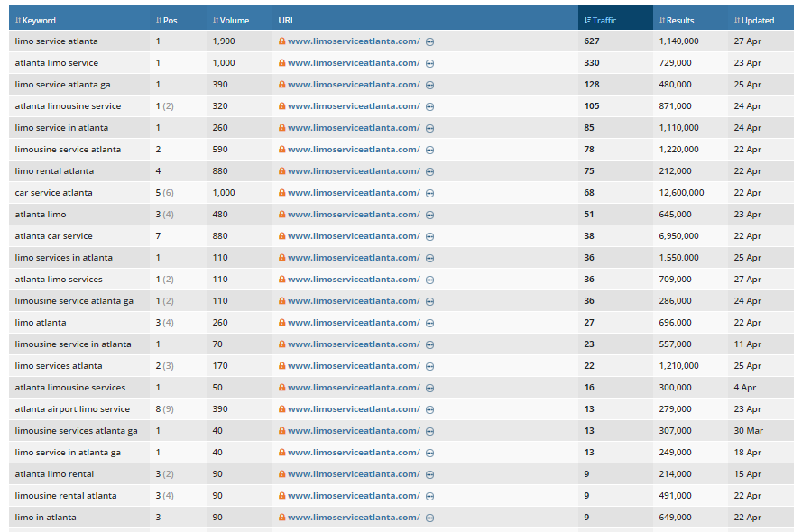Open more-options icon in 'limo service atlanta ga' row

[x=430, y=85]
